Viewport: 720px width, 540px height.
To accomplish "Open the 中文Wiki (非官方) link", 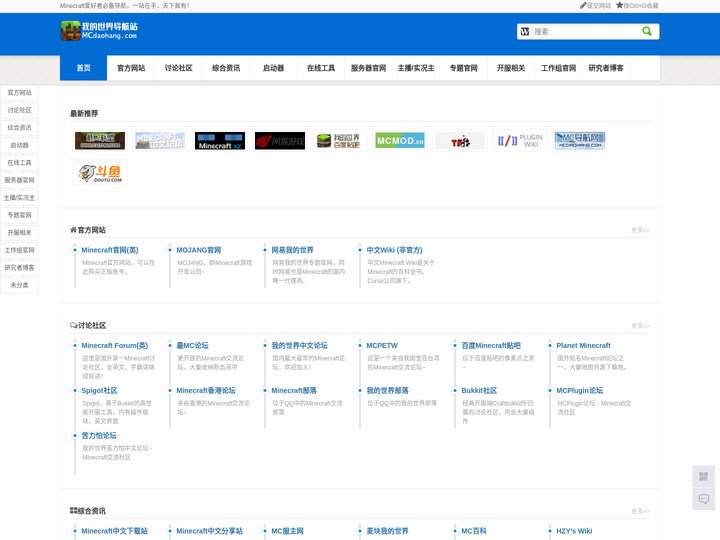I will 394,250.
